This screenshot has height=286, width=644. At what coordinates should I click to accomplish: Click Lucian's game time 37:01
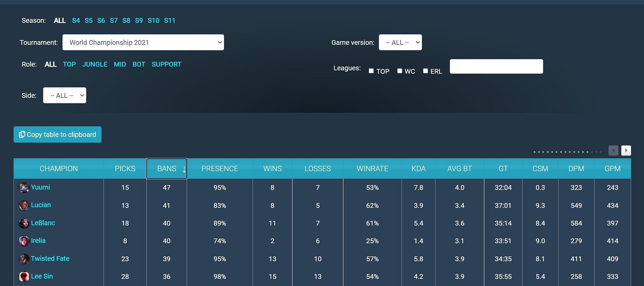(503, 205)
